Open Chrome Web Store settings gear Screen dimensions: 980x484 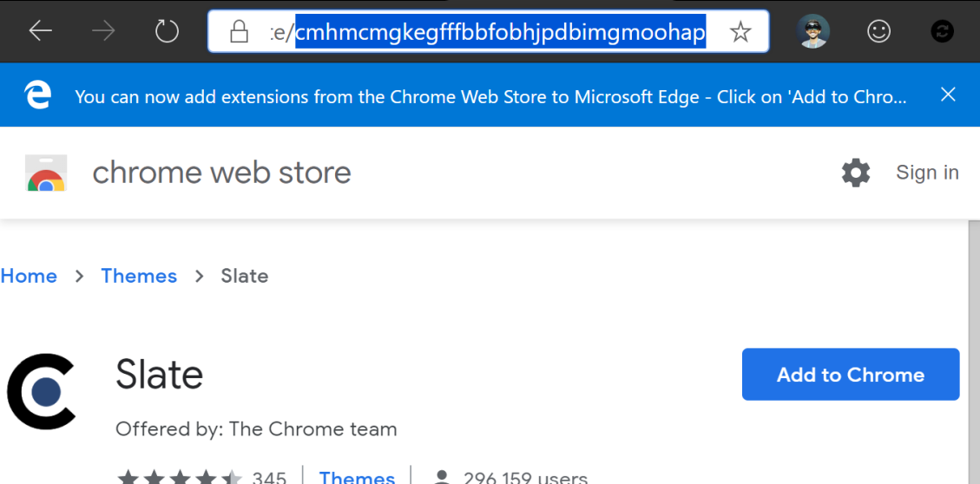point(856,173)
